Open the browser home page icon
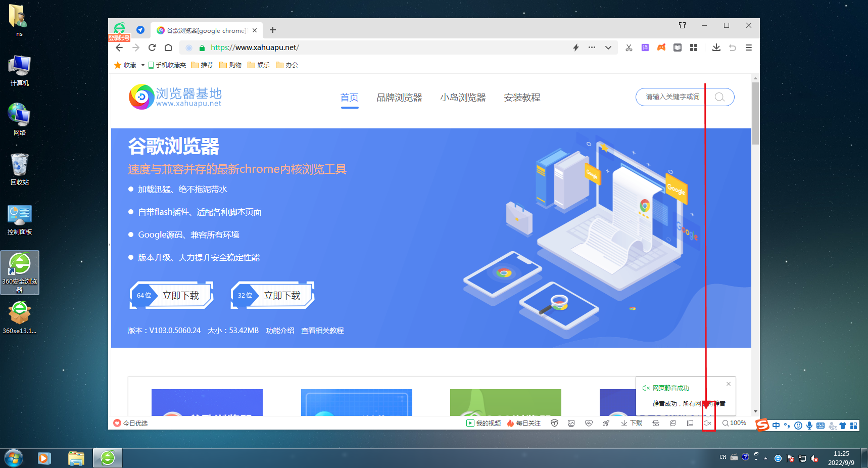The image size is (868, 468). point(168,48)
